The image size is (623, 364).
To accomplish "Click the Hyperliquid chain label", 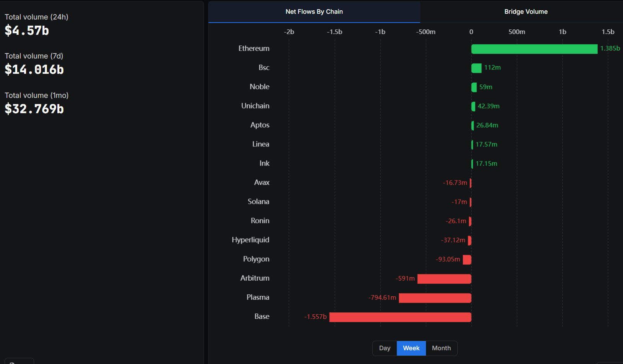I will (x=250, y=240).
